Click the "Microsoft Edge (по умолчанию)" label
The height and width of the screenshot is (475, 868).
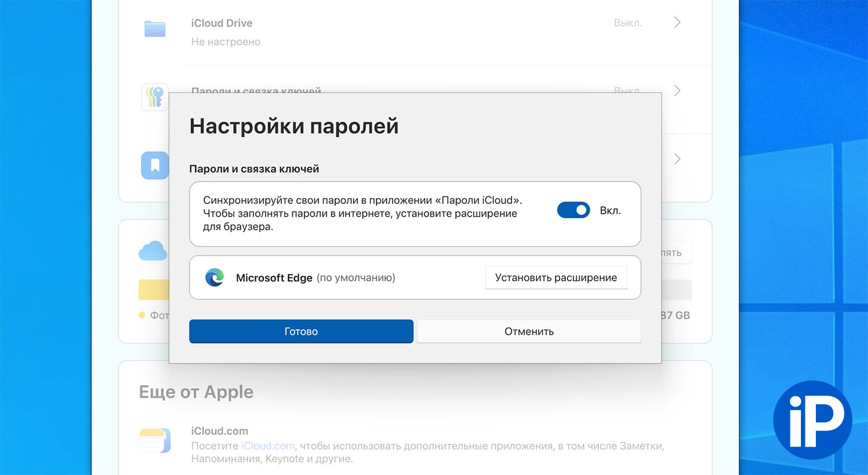[315, 278]
